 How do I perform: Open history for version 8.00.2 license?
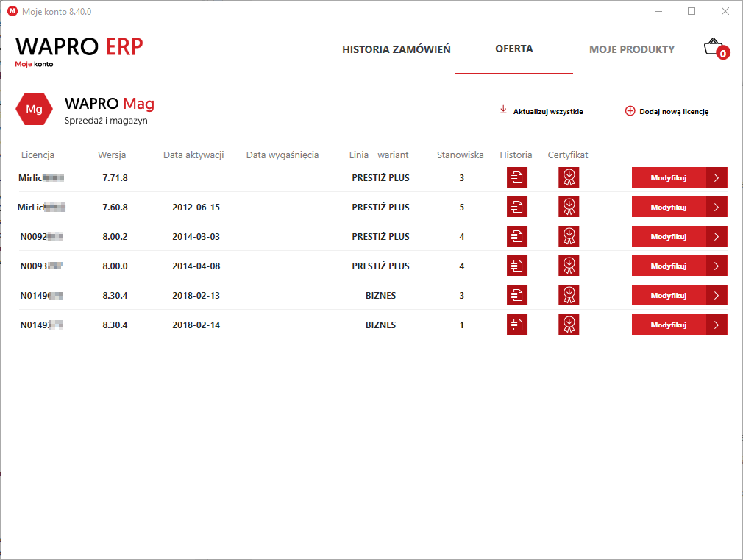point(517,237)
